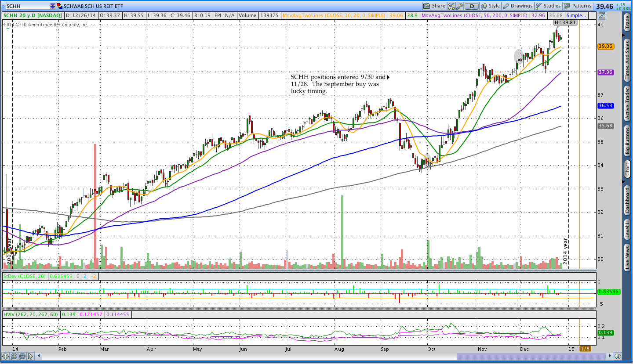The height and width of the screenshot is (364, 633).
Task: Open the Level II sidebar tab
Action: coord(627,230)
